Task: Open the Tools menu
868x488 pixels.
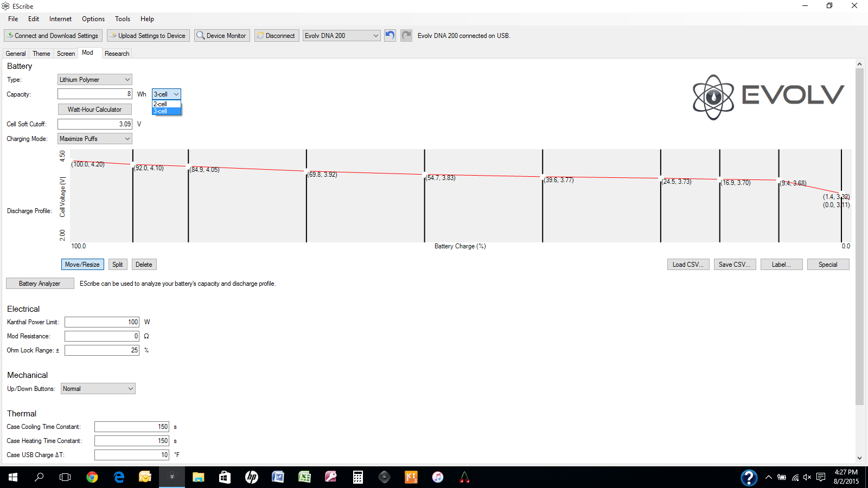Action: pyautogui.click(x=123, y=19)
